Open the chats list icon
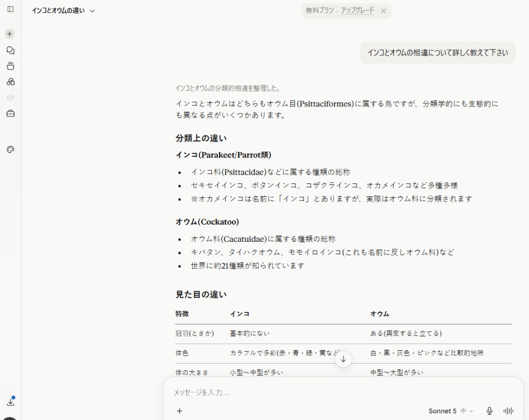Image resolution: width=529 pixels, height=420 pixels. 10,50
